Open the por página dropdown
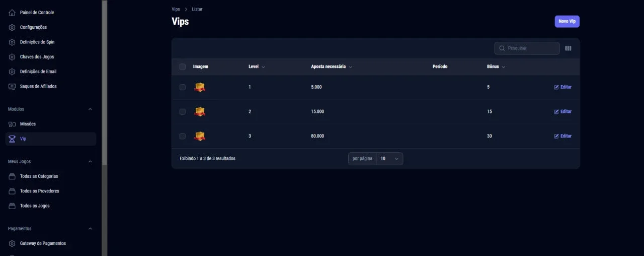Viewport: 644px width, 256px height. click(389, 159)
